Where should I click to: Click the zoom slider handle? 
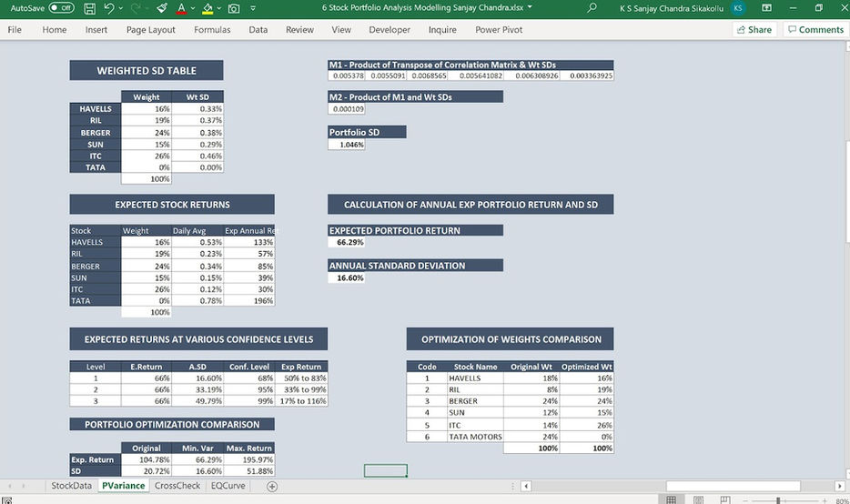pyautogui.click(x=778, y=500)
